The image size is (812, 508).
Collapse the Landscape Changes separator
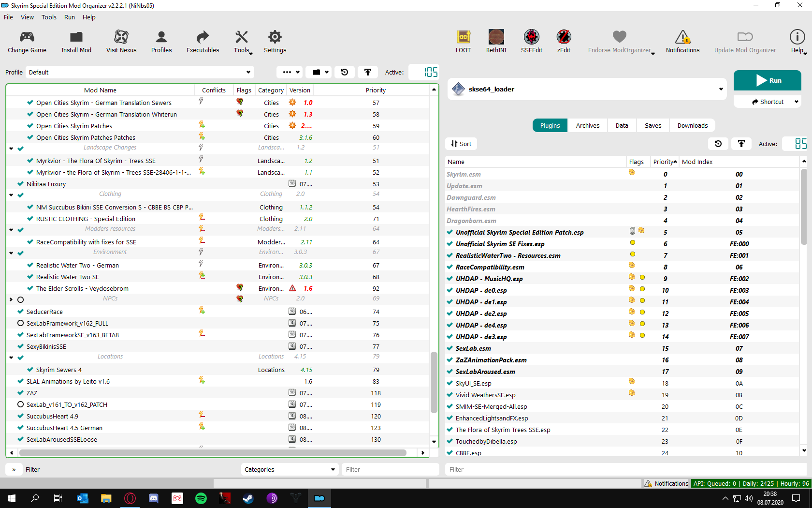pos(11,149)
